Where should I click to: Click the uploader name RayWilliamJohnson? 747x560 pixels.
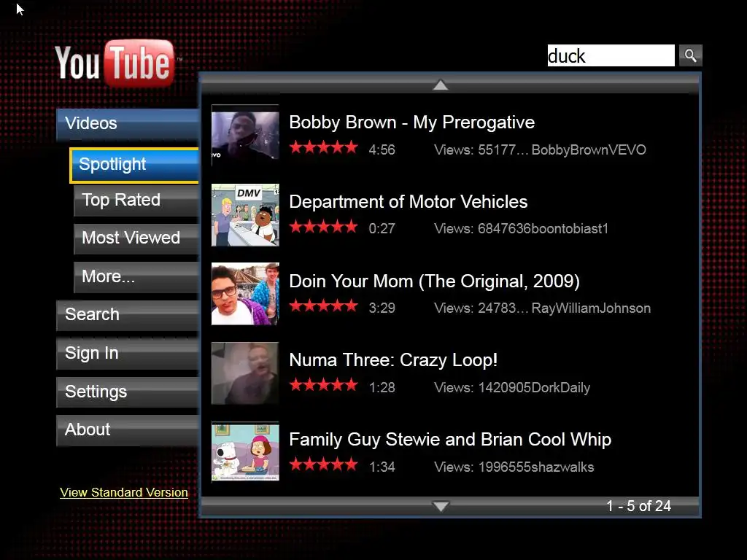tap(591, 308)
